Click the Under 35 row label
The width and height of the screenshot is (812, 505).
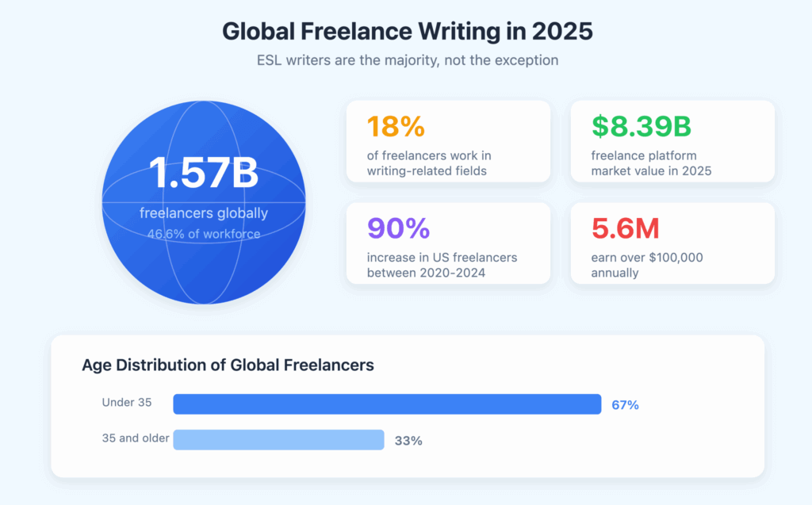(x=127, y=403)
